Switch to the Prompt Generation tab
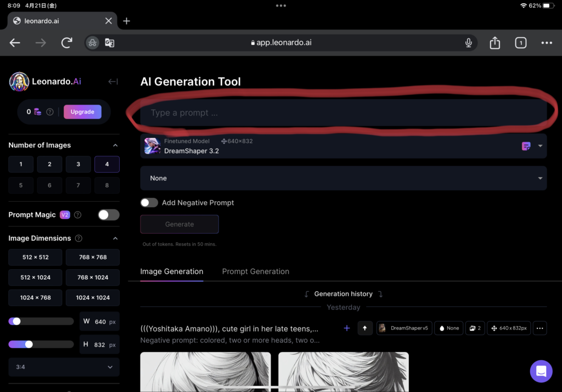 tap(255, 271)
